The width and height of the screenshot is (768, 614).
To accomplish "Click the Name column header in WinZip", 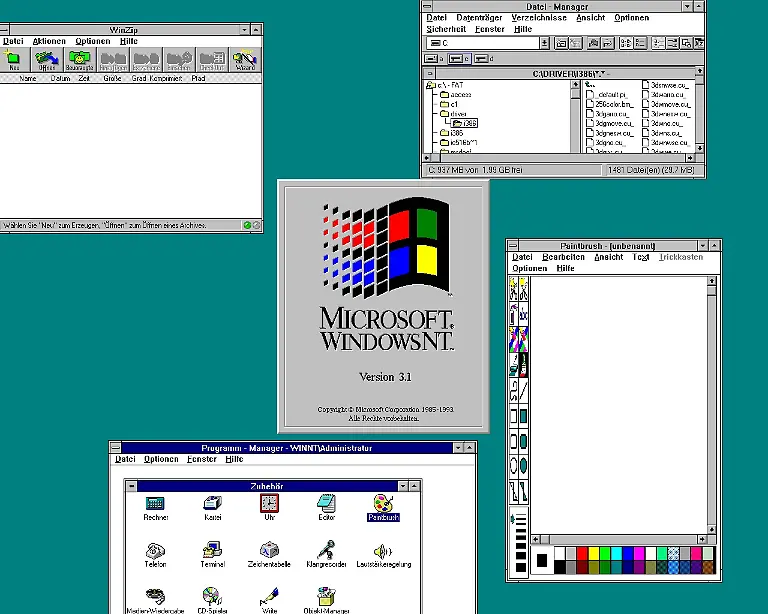I will coord(28,78).
